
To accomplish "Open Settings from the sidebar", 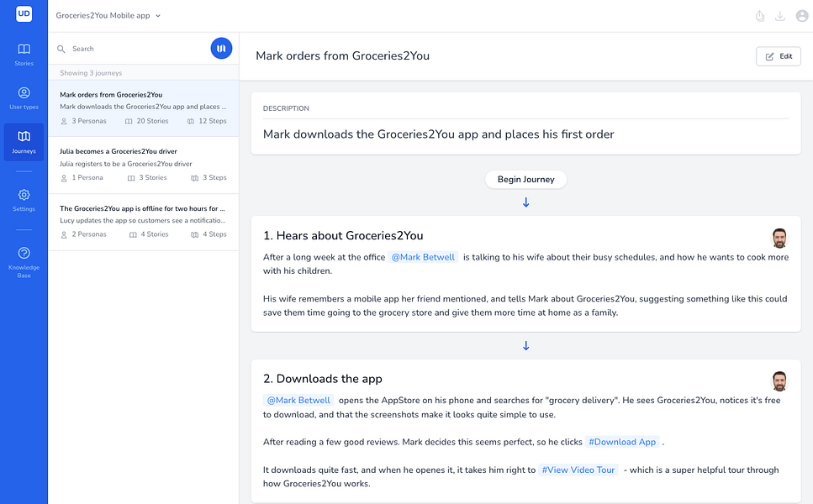I will pyautogui.click(x=24, y=201).
